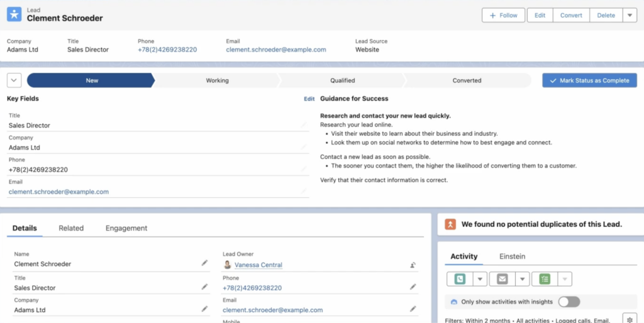Click the Einstein insights cloud icon
This screenshot has height=323, width=644.
click(x=454, y=302)
